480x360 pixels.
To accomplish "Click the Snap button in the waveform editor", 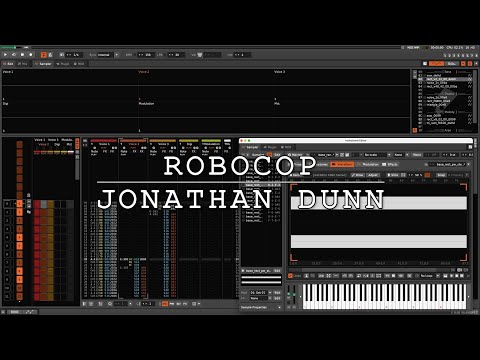I will [441, 175].
